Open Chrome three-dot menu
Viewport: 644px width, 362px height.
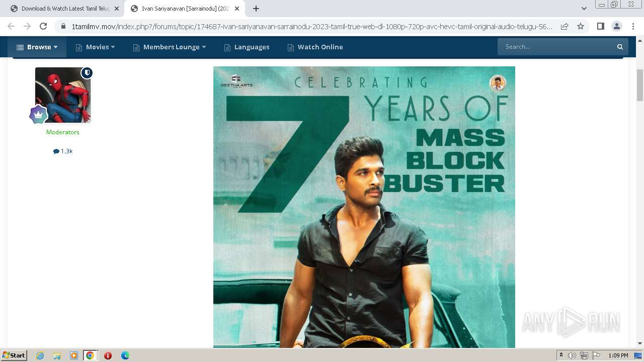click(633, 26)
